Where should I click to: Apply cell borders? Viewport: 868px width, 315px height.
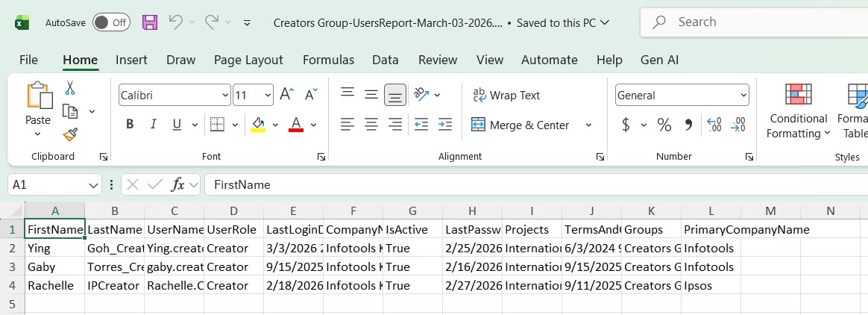[x=218, y=125]
